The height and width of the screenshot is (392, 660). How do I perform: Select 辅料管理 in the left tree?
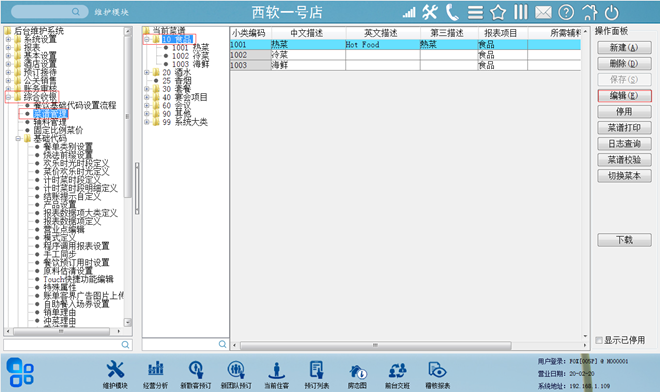tap(50, 122)
